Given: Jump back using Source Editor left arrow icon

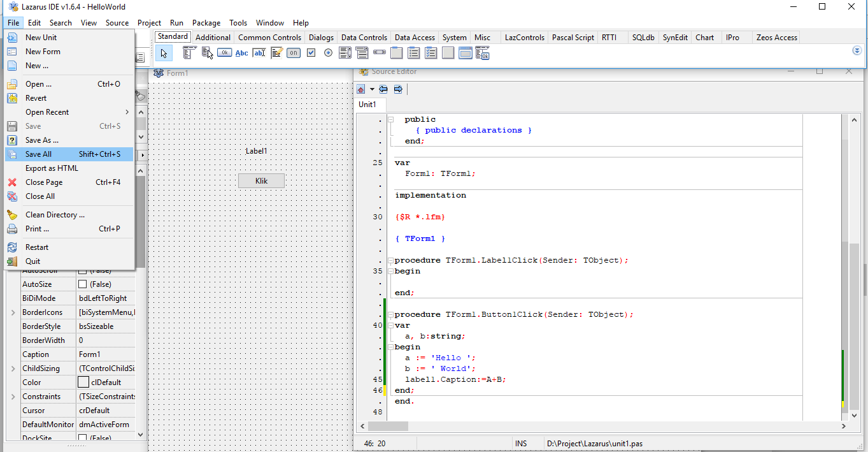Looking at the screenshot, I should click(383, 89).
